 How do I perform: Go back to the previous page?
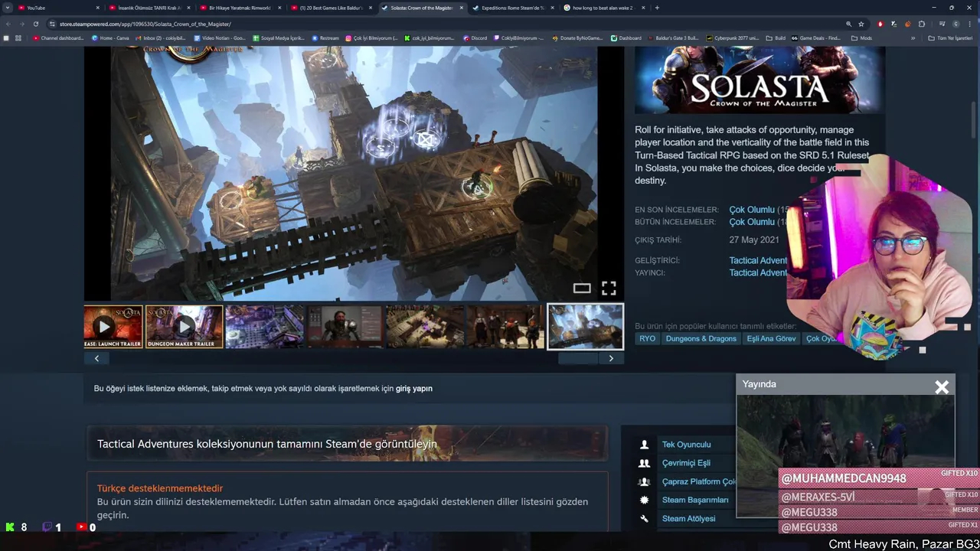(x=8, y=24)
